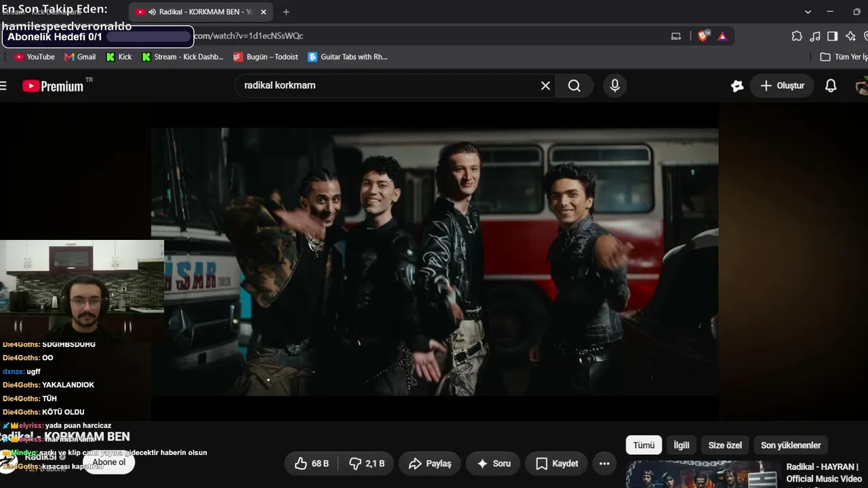Open the Leo AI sparkle icon
The width and height of the screenshot is (868, 488).
[850, 36]
